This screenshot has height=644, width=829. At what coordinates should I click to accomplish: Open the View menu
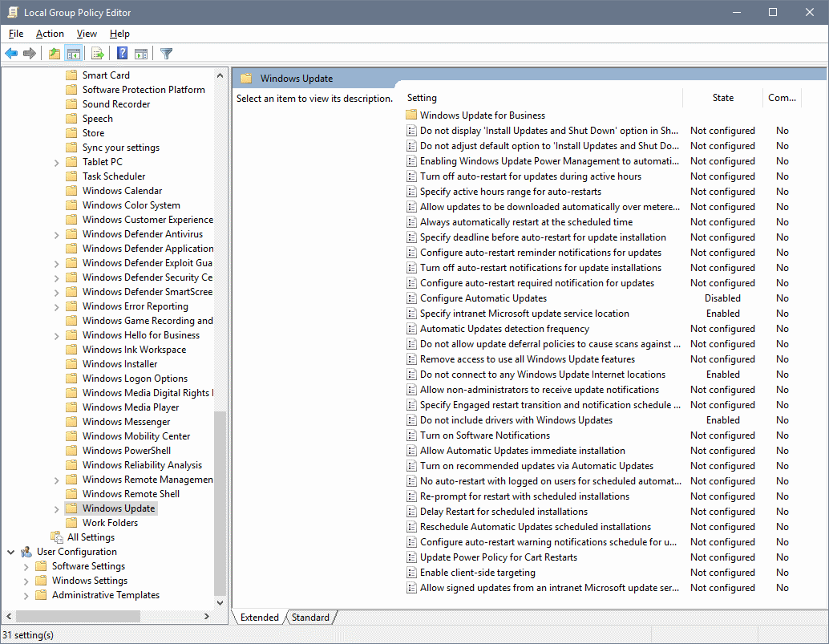(87, 34)
